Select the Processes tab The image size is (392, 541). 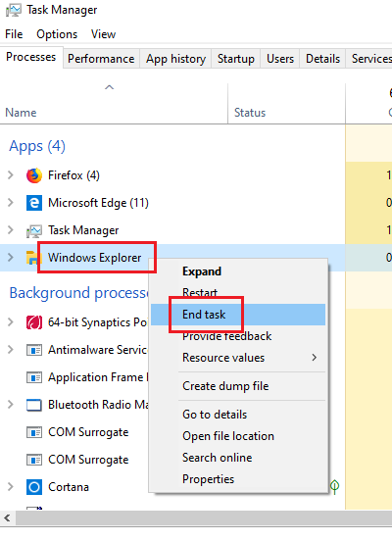tap(31, 57)
